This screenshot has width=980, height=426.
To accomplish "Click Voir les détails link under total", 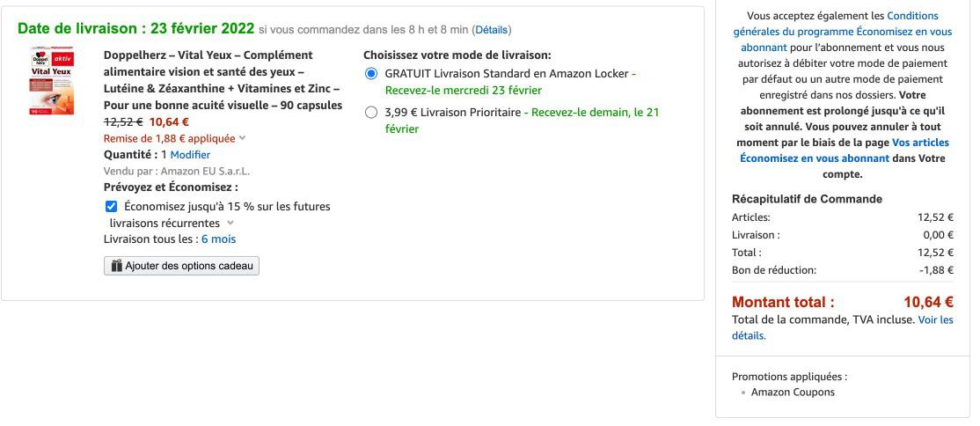I will (843, 327).
